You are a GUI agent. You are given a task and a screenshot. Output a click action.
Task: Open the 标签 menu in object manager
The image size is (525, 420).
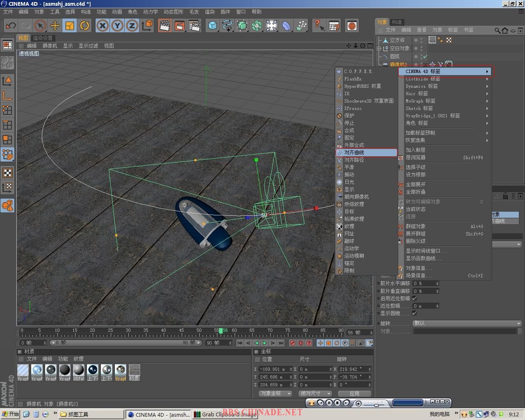click(453, 30)
